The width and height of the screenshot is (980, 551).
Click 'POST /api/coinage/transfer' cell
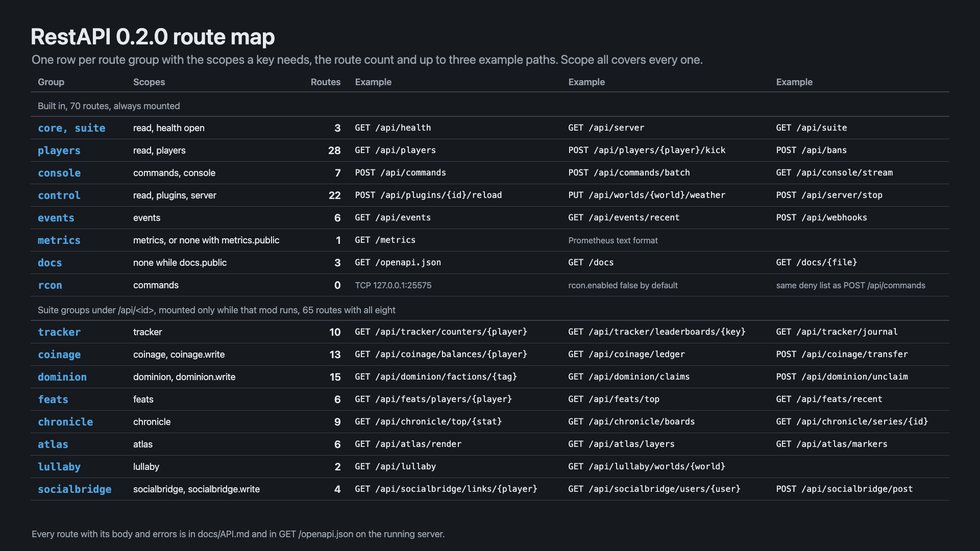point(842,354)
